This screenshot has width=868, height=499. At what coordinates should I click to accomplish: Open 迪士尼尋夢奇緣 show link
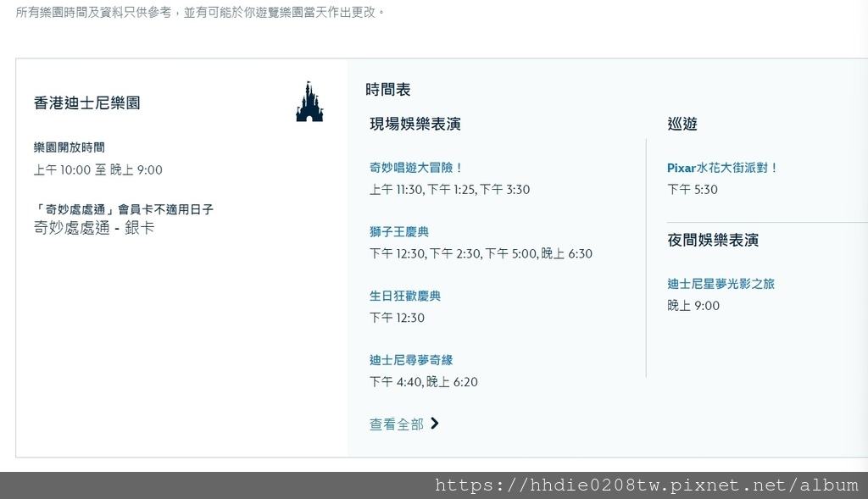tap(411, 360)
